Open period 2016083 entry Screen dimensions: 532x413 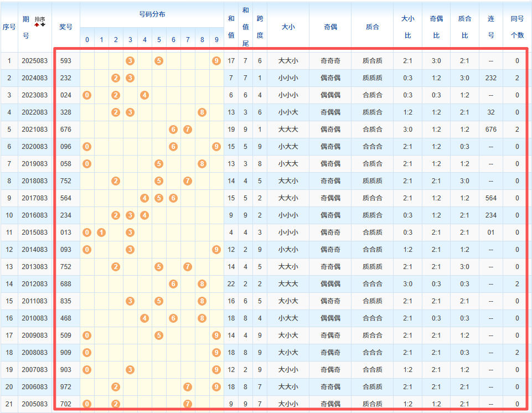(x=34, y=215)
